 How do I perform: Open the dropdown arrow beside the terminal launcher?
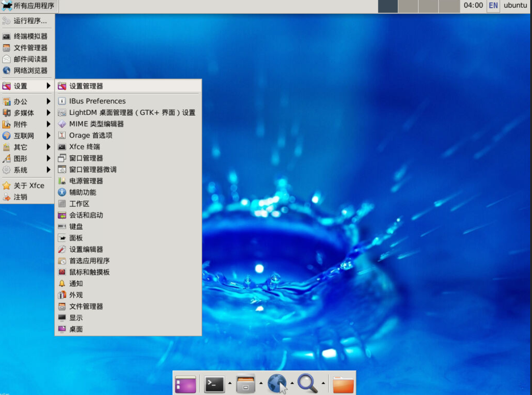[x=230, y=384]
